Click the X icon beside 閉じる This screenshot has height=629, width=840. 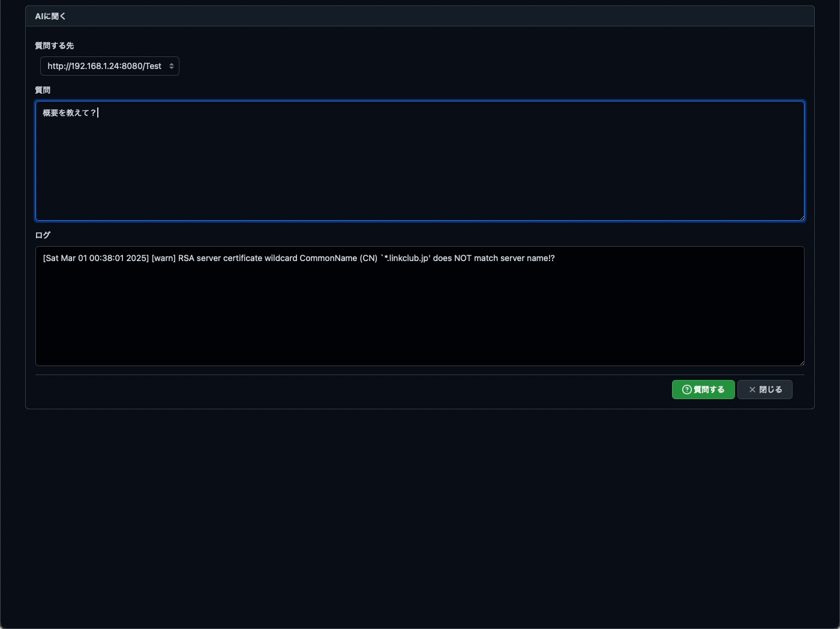[x=752, y=390]
